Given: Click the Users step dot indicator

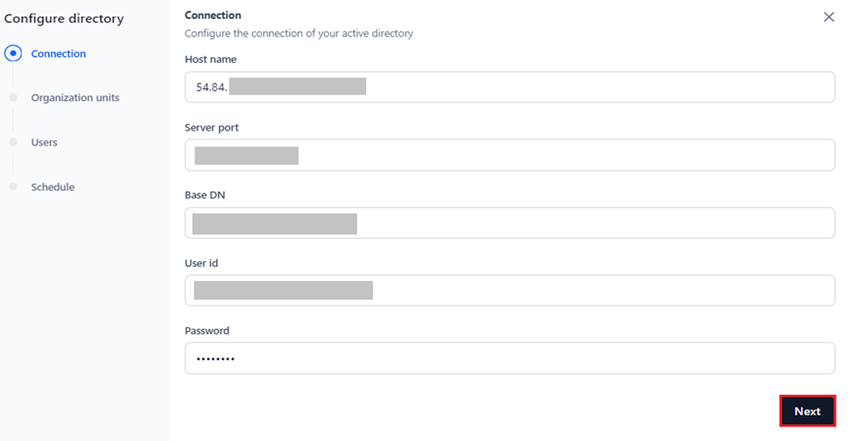Looking at the screenshot, I should 14,142.
